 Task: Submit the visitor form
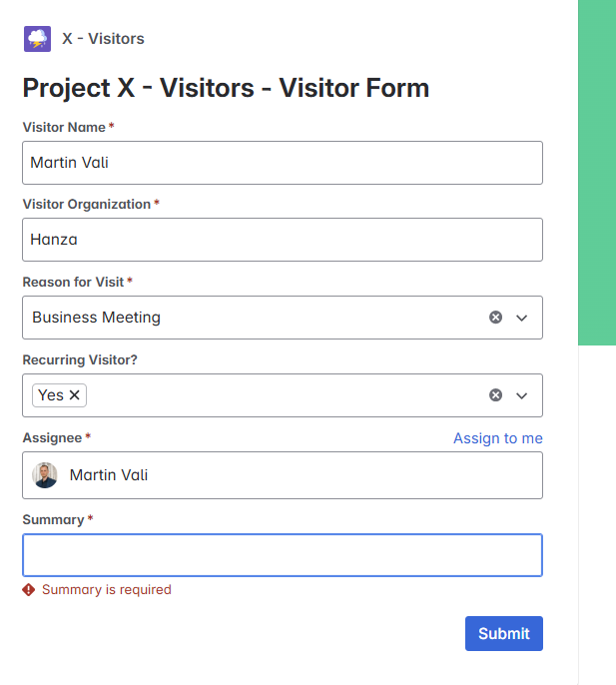point(504,633)
